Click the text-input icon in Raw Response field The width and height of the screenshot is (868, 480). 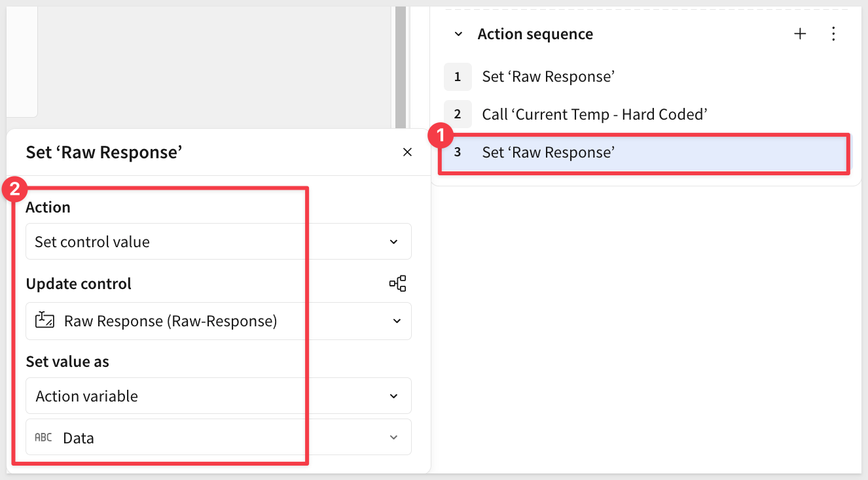point(45,320)
